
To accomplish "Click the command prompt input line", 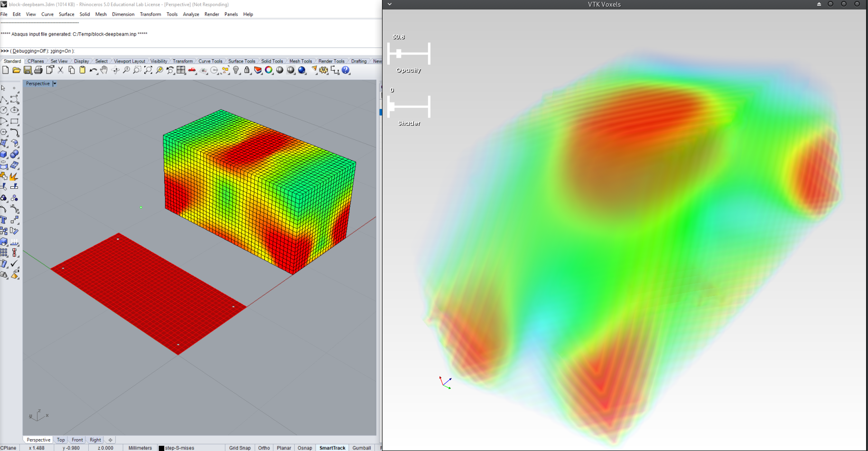I will [190, 51].
